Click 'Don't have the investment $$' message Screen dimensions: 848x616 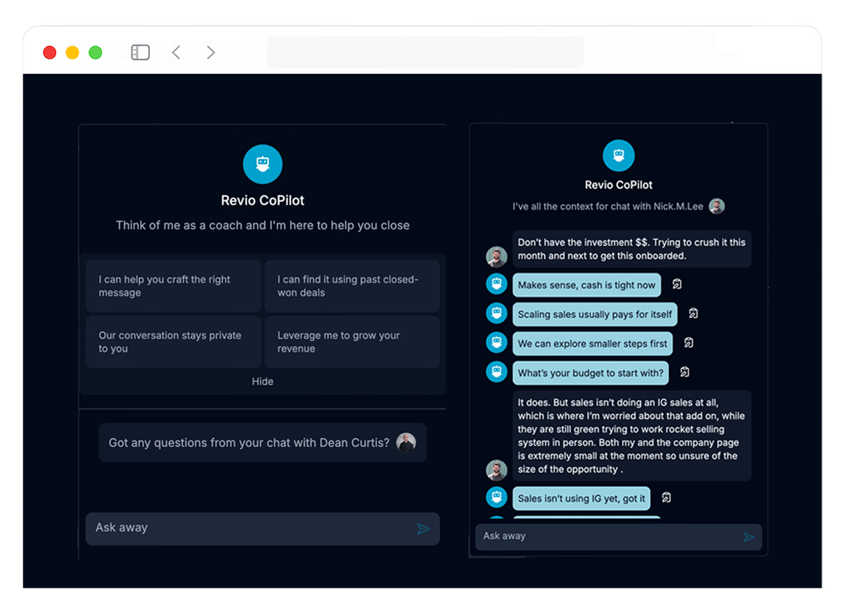tap(631, 248)
